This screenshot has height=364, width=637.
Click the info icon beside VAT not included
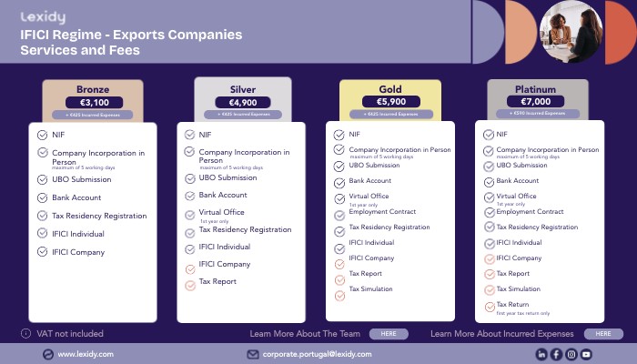click(25, 334)
